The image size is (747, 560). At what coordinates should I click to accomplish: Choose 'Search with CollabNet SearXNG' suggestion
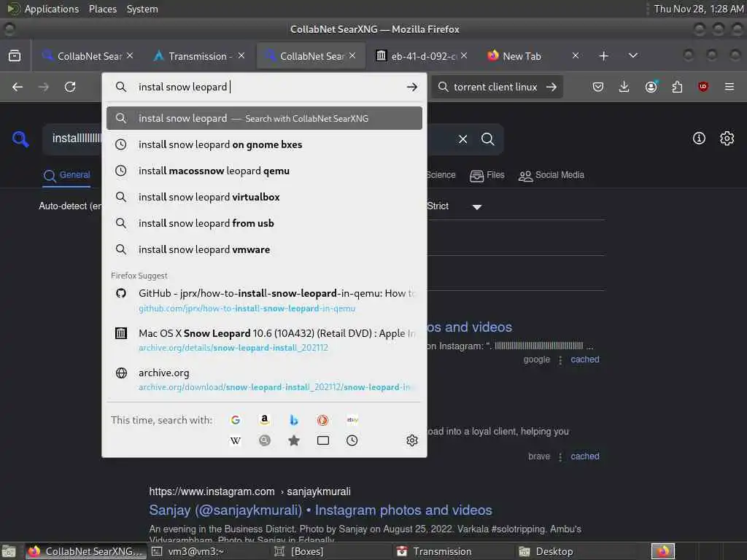264,118
